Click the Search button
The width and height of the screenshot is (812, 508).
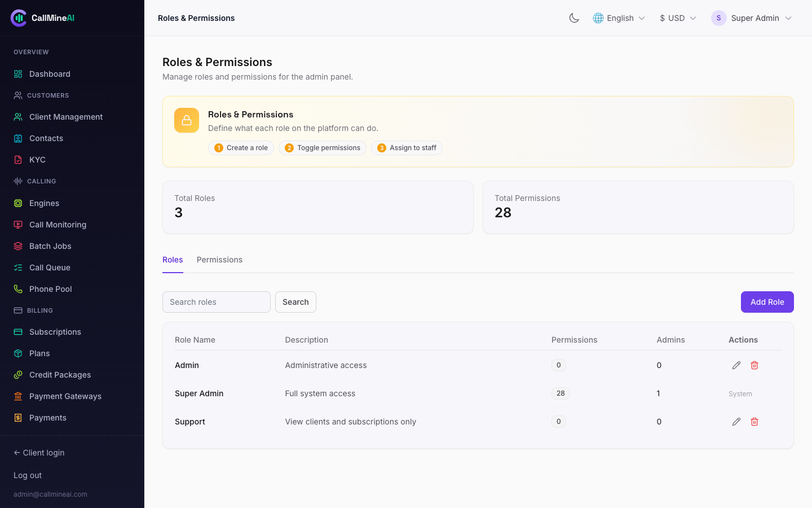[x=295, y=302]
